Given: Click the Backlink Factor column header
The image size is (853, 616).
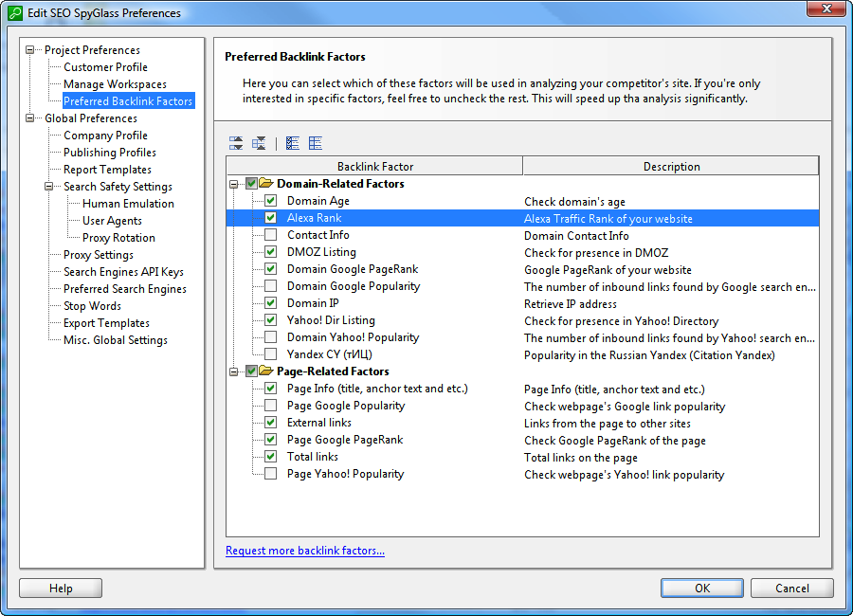Looking at the screenshot, I should (374, 166).
